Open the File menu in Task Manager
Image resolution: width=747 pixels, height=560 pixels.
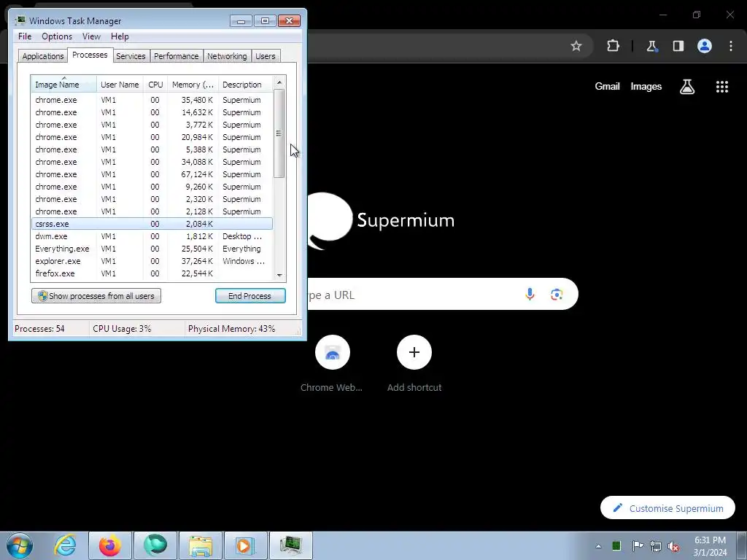click(25, 36)
